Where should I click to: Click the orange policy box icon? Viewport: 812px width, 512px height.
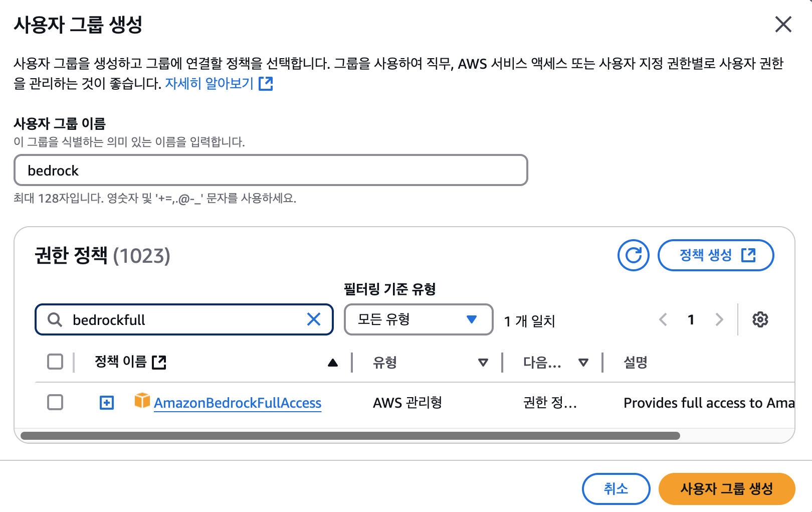coord(142,401)
